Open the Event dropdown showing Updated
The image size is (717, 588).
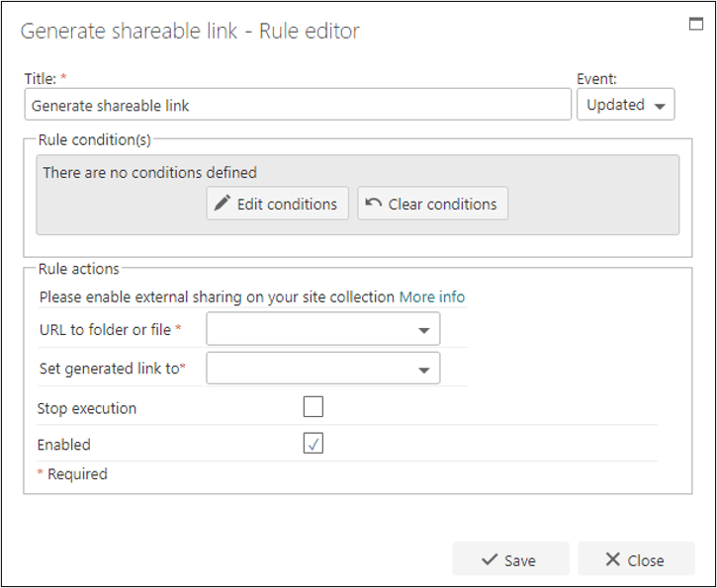click(x=626, y=105)
